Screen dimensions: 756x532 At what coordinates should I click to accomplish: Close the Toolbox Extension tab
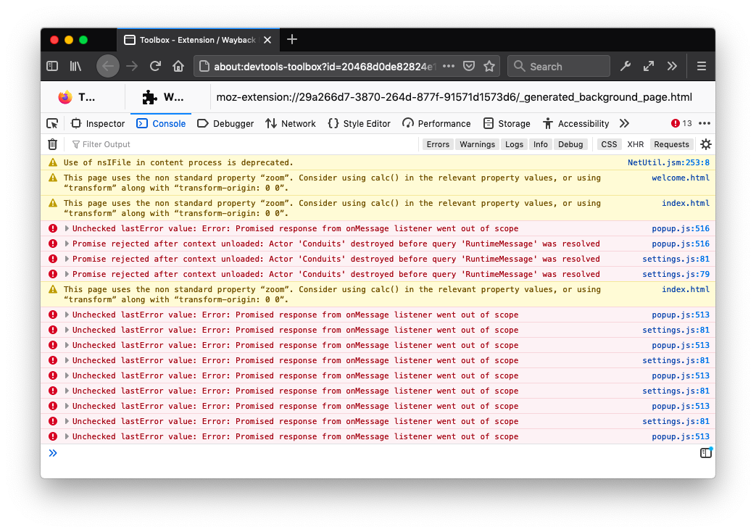pyautogui.click(x=267, y=40)
